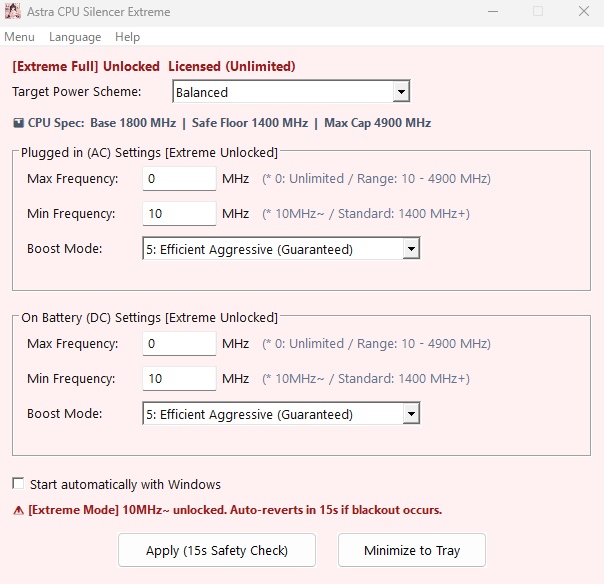Focus the DC Max Frequency input field
The image size is (604, 584).
point(179,343)
